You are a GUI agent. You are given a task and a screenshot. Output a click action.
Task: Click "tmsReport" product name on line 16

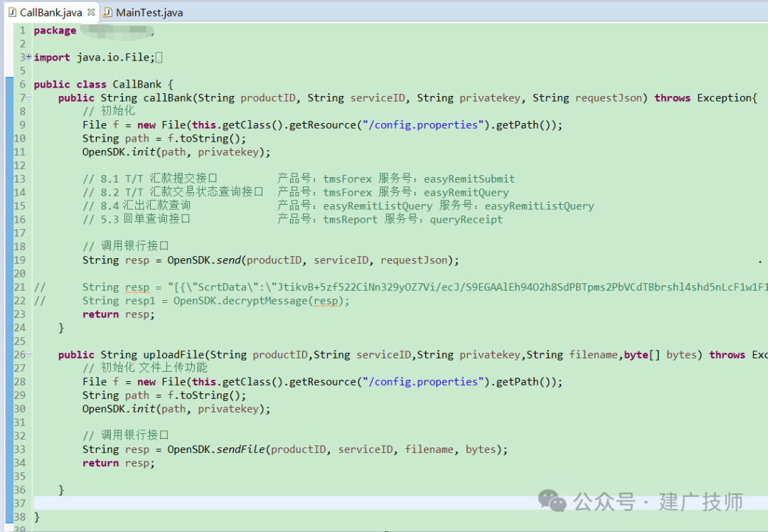click(x=350, y=220)
